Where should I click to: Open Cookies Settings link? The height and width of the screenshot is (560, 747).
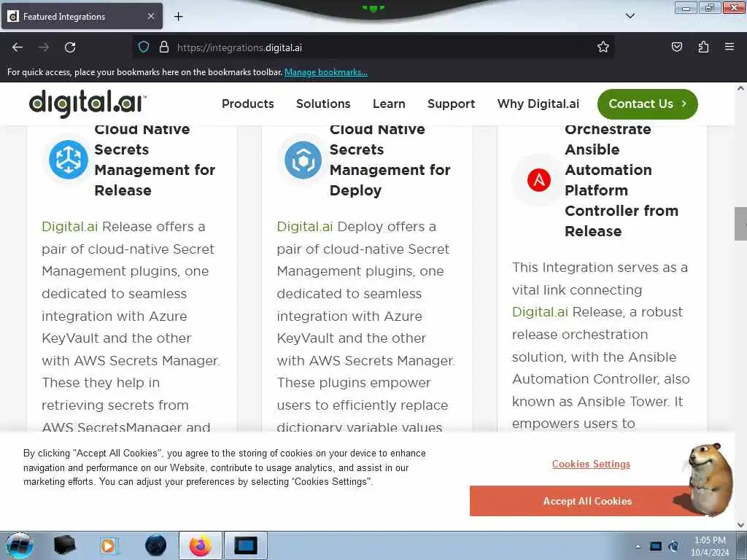click(591, 464)
